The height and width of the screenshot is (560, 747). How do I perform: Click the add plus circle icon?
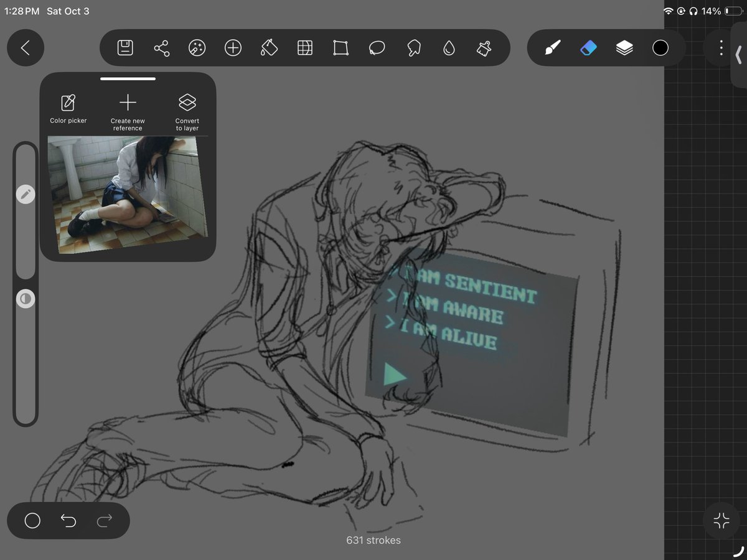pos(233,48)
